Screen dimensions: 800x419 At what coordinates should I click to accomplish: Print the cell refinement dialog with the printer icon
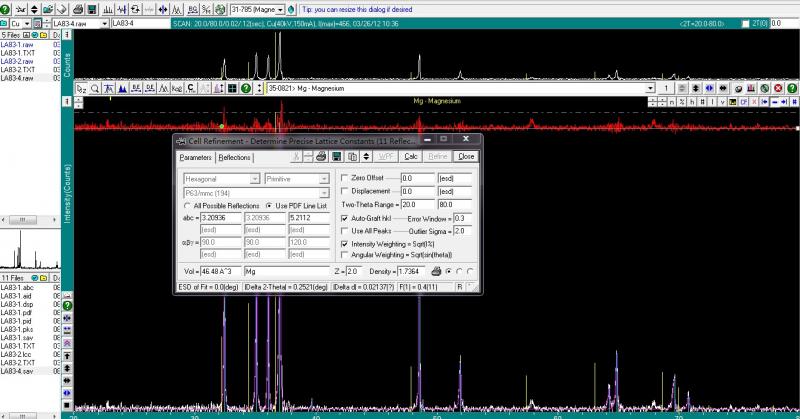pyautogui.click(x=321, y=157)
